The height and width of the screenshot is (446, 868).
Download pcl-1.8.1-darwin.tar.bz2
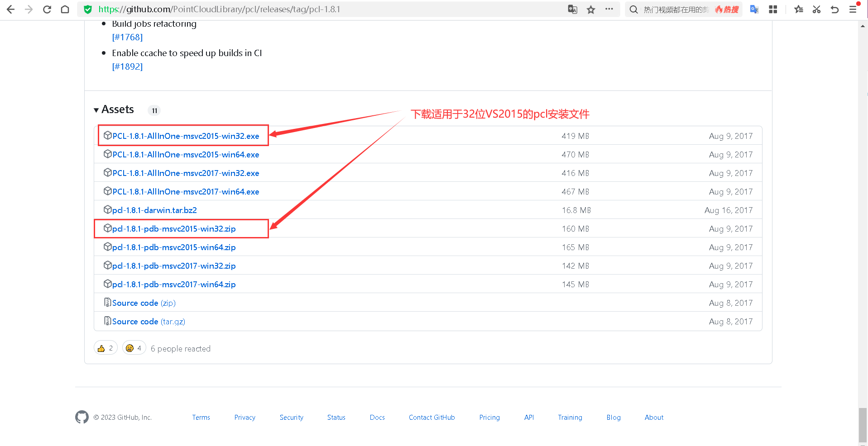tap(154, 210)
